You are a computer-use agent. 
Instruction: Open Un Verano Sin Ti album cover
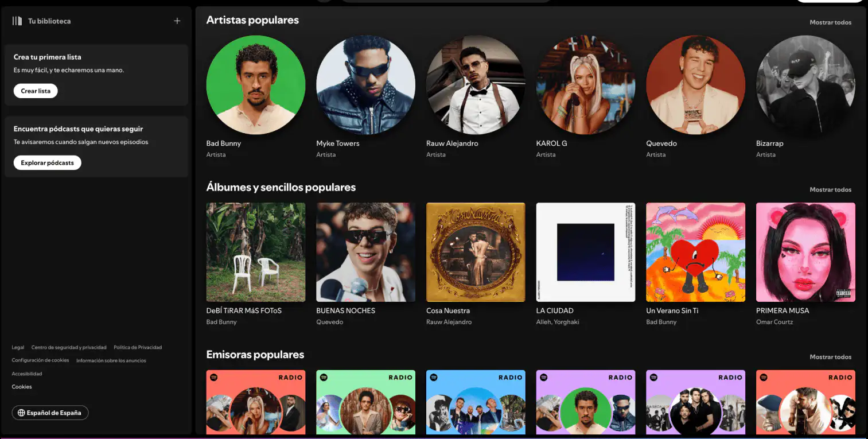click(696, 252)
